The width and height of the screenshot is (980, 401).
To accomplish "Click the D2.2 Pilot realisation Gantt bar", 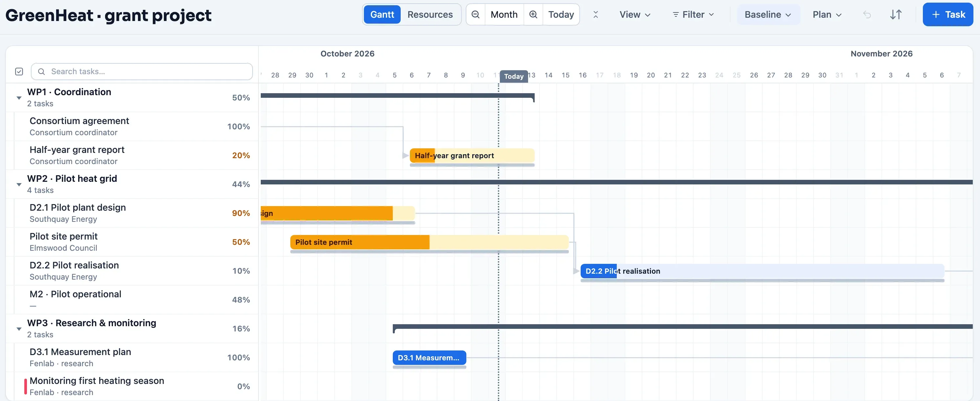I will click(762, 271).
